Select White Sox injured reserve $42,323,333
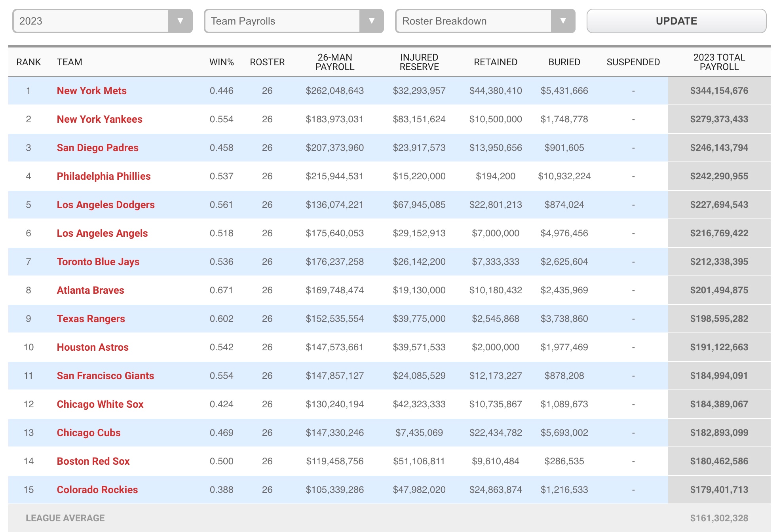This screenshot has width=779, height=532. point(419,404)
